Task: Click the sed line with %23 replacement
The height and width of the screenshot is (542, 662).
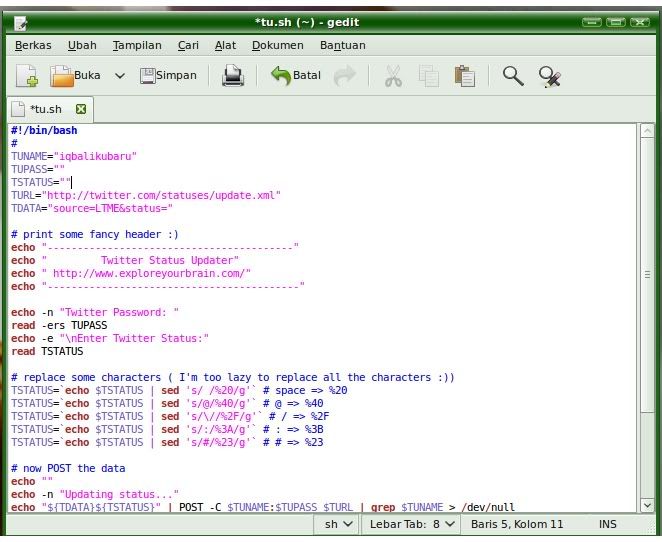Action: [x=167, y=443]
